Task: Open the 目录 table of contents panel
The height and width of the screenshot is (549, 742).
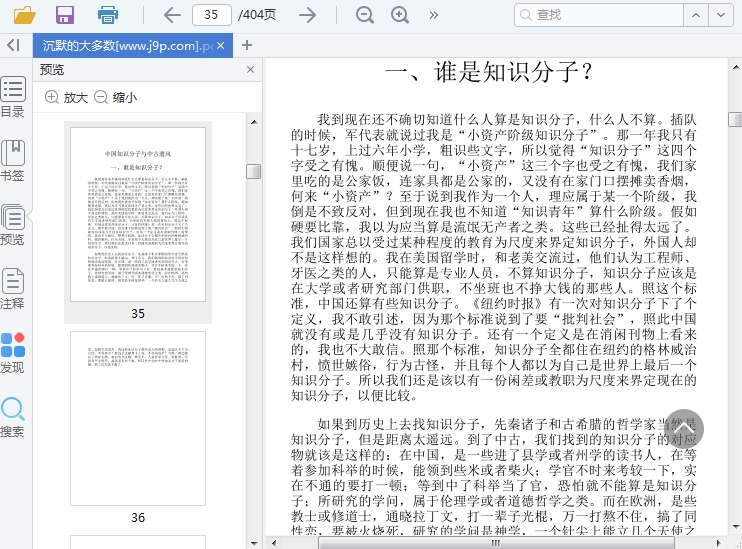Action: [x=13, y=97]
